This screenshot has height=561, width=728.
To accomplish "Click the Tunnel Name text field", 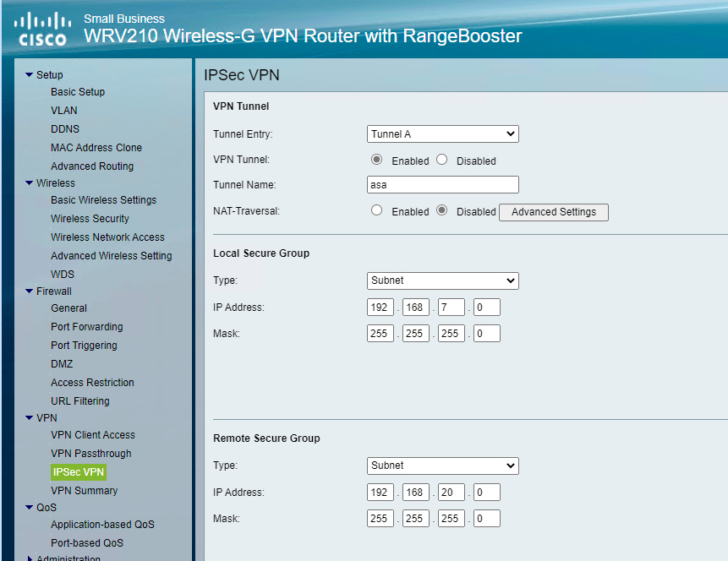I will click(x=442, y=184).
